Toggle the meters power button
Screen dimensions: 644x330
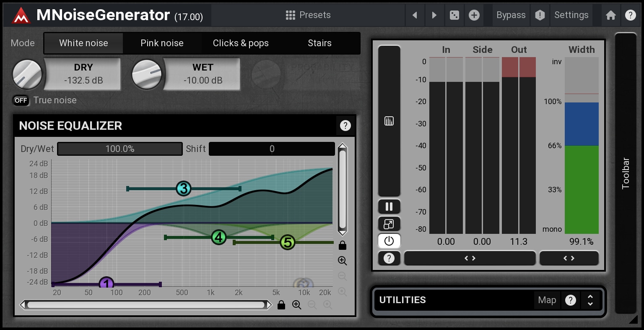pos(389,241)
